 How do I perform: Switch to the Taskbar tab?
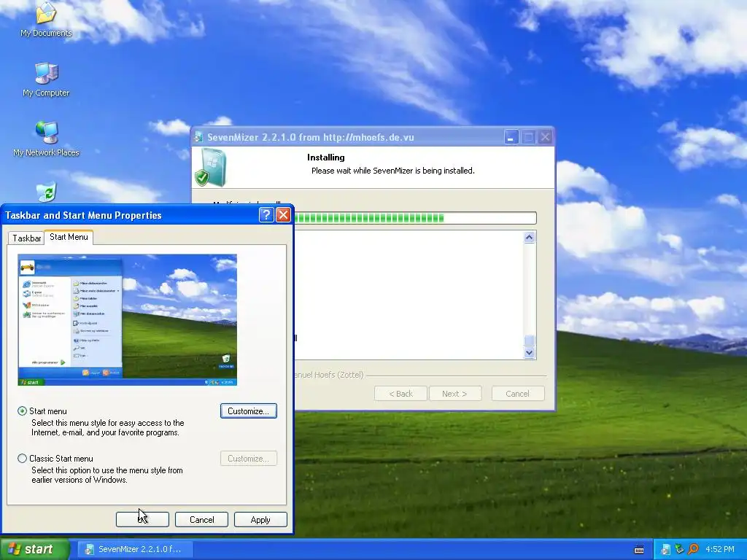[x=26, y=238]
